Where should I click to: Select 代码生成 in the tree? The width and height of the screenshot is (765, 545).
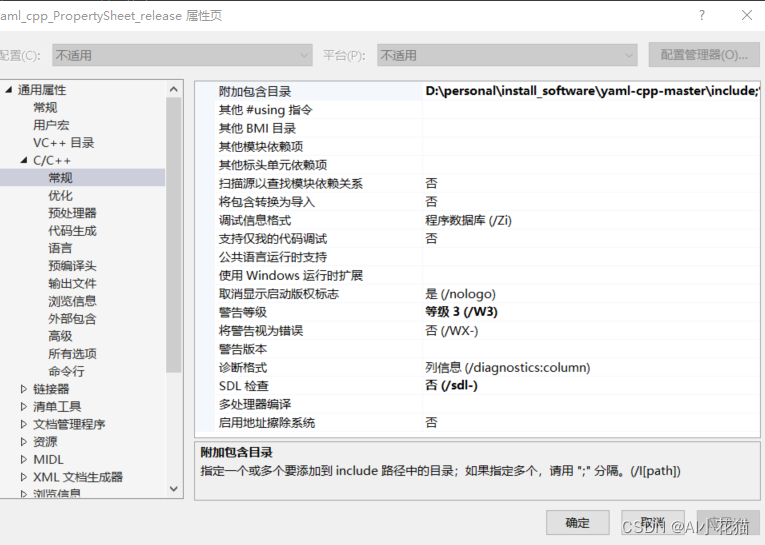click(72, 230)
